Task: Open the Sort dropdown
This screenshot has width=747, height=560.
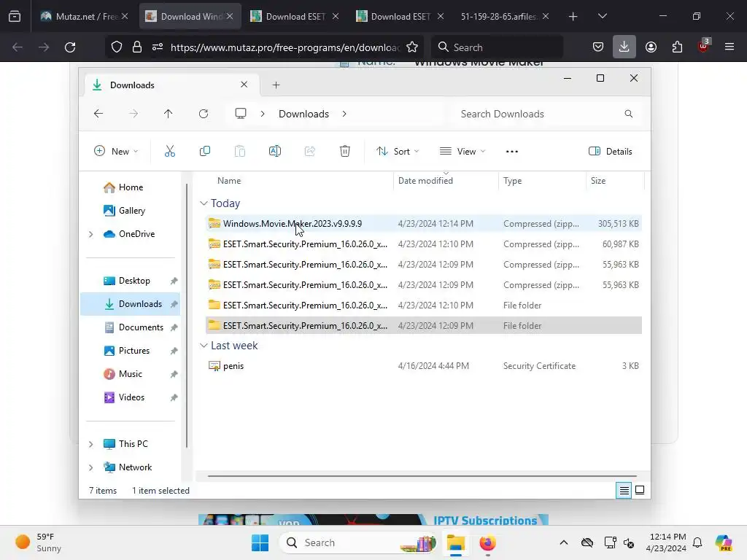Action: (x=398, y=152)
